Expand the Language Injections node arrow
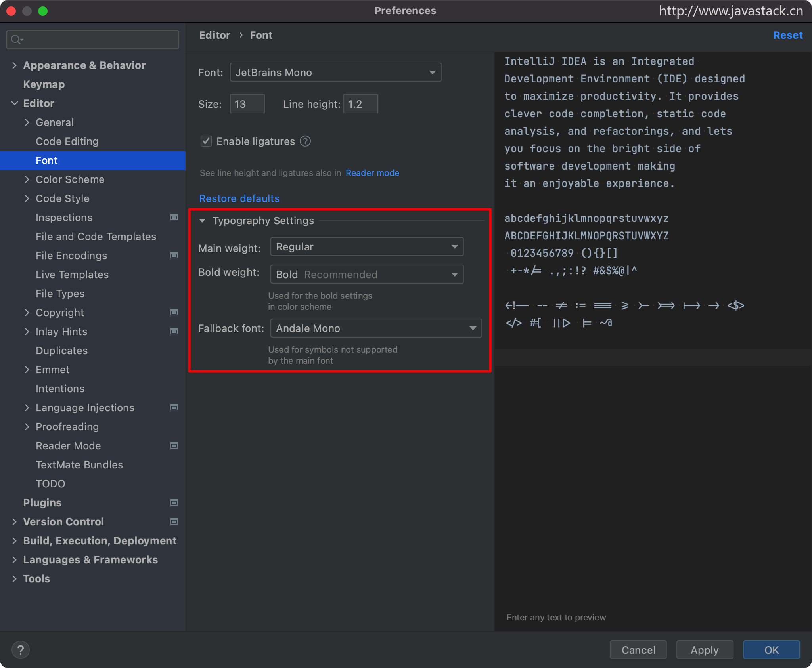Viewport: 812px width, 668px height. pyautogui.click(x=27, y=408)
